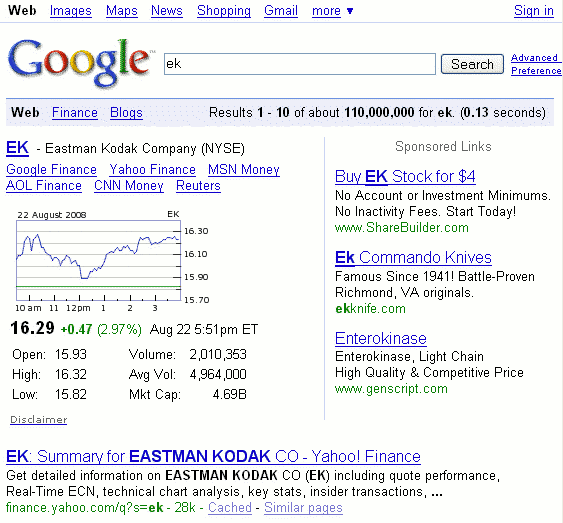
Task: Click the Google logo
Action: click(x=80, y=62)
